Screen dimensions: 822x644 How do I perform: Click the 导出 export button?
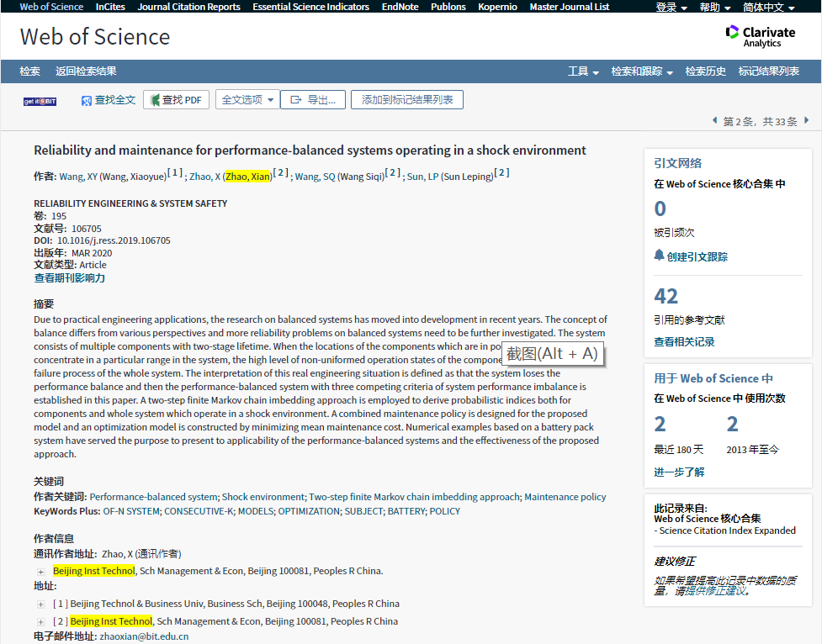click(313, 99)
